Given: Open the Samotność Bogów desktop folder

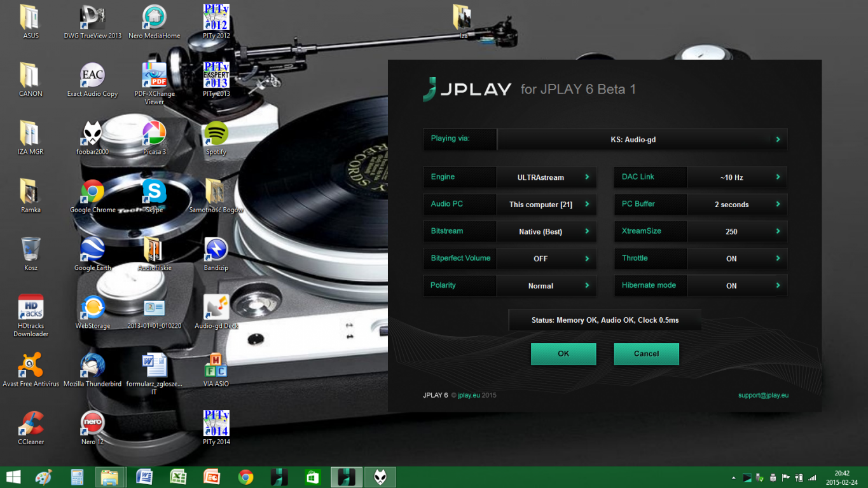Looking at the screenshot, I should (x=216, y=196).
